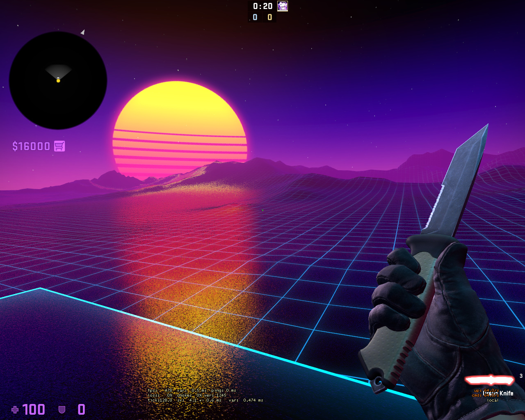Viewport: 525px width, 420px height.
Task: Click the loss 0% net graph readout
Action: point(160,395)
